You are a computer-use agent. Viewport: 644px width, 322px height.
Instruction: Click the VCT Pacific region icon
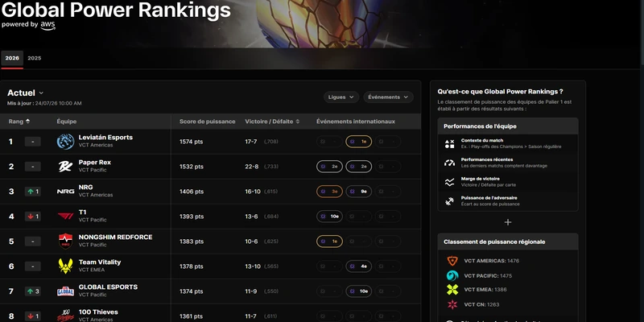tap(452, 275)
